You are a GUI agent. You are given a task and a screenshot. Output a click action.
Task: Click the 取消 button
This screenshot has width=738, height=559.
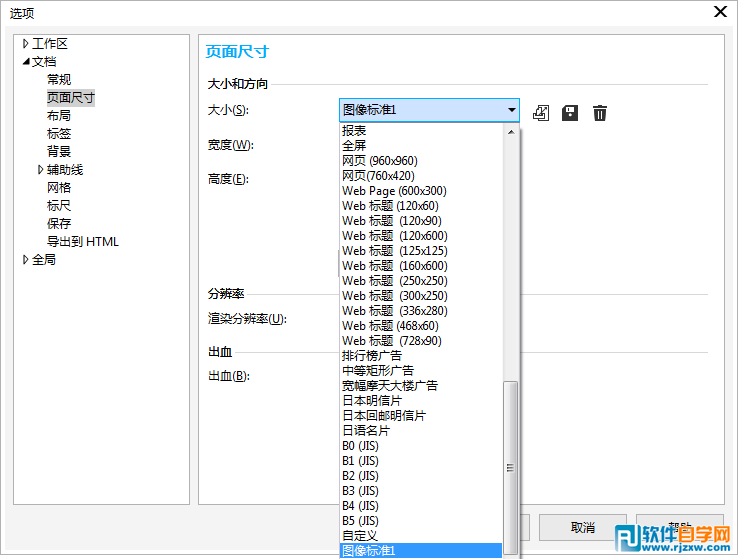click(x=583, y=527)
